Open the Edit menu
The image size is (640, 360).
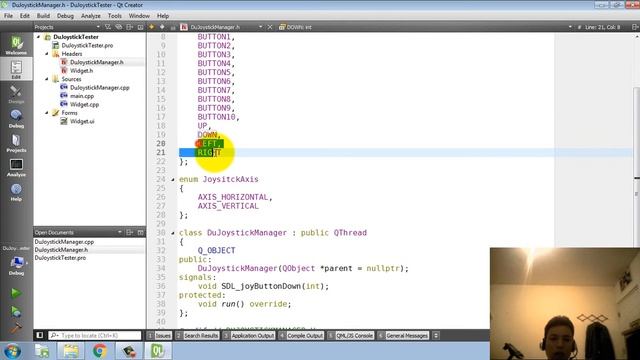coord(24,16)
